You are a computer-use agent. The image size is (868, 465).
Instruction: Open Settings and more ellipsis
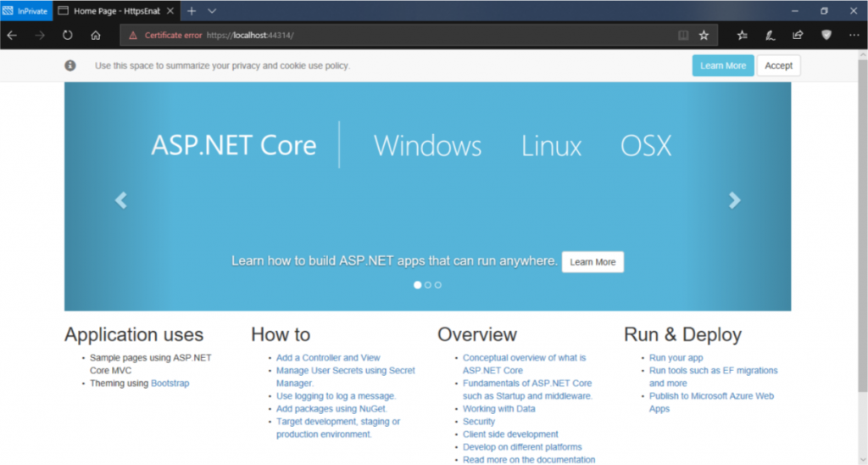click(854, 35)
